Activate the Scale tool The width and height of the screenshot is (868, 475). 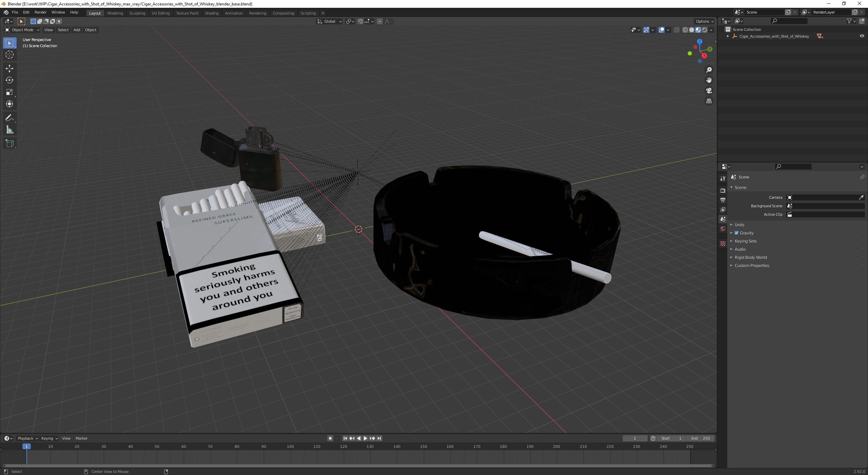pos(9,92)
